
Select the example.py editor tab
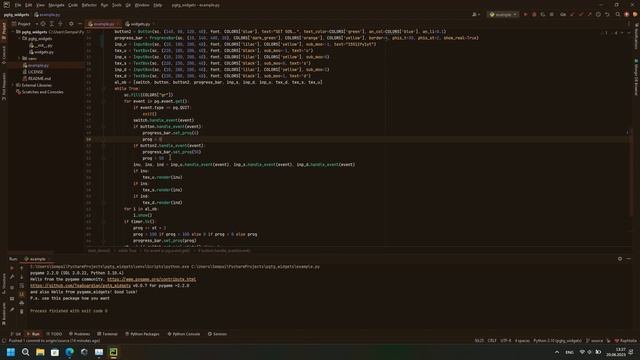pyautogui.click(x=104, y=24)
